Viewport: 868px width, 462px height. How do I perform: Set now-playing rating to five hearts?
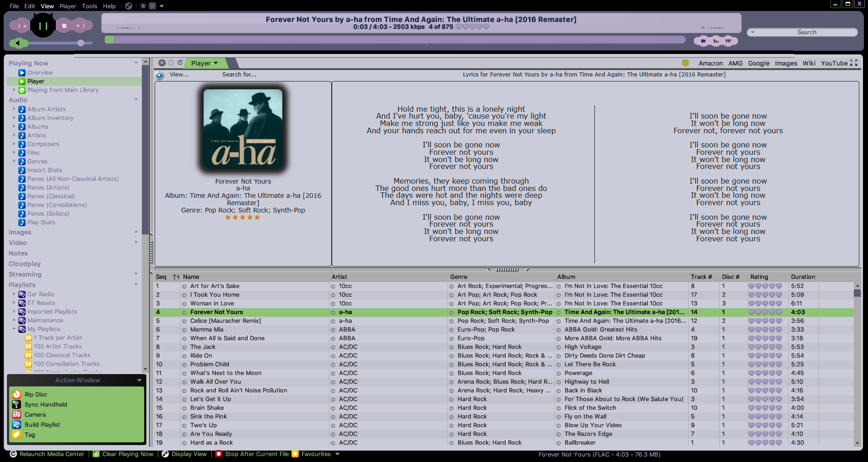tap(486, 27)
